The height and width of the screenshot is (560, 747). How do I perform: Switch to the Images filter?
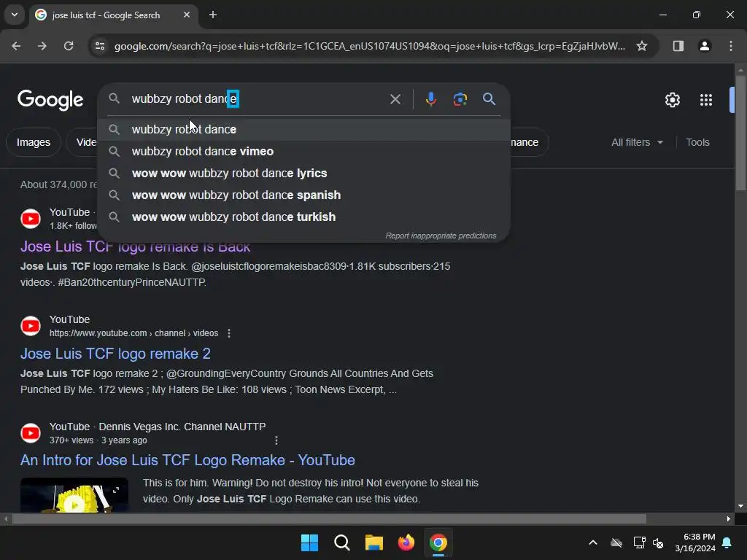pyautogui.click(x=34, y=142)
